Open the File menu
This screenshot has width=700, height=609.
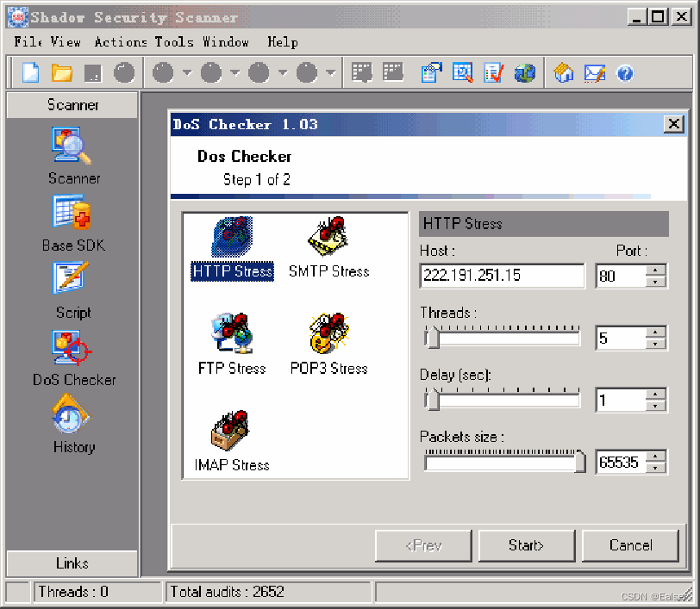point(28,42)
